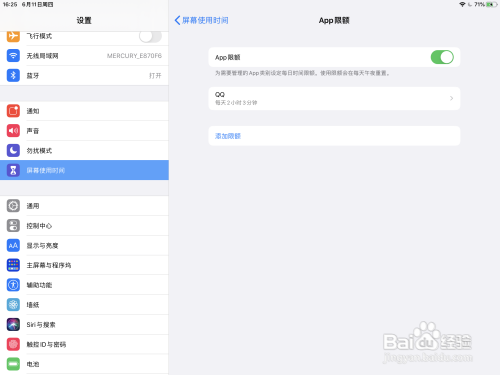The height and width of the screenshot is (375, 500).
Task: Tap the Wallpaper flower icon
Action: (x=13, y=304)
